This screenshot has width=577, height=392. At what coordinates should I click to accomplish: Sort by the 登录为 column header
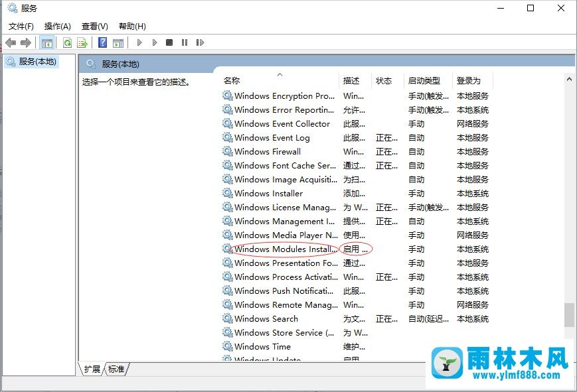point(473,80)
